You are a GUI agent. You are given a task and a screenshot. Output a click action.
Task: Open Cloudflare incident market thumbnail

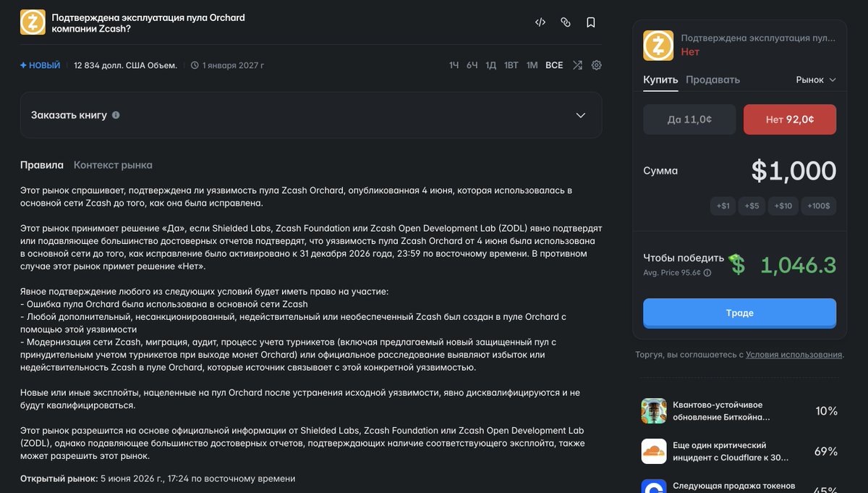click(654, 452)
